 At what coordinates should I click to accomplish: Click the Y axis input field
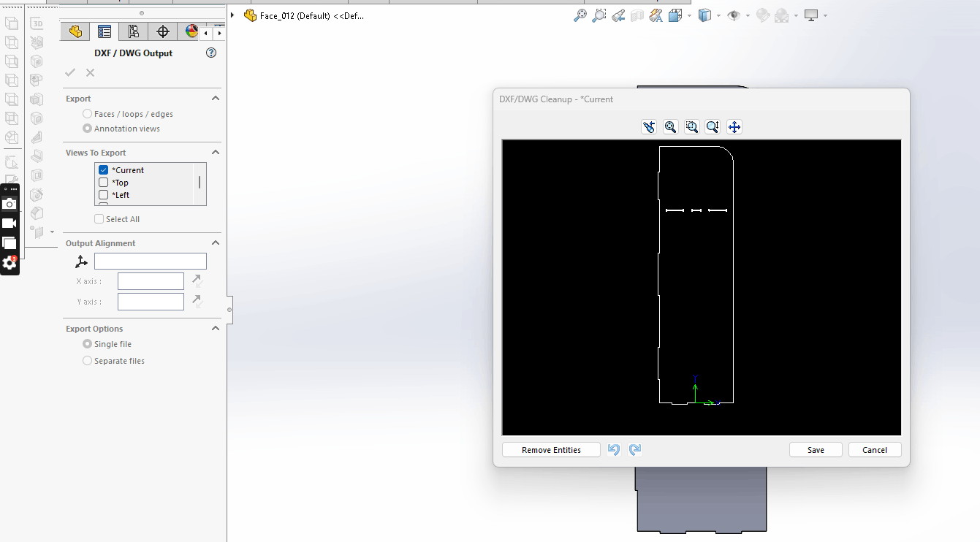(151, 302)
